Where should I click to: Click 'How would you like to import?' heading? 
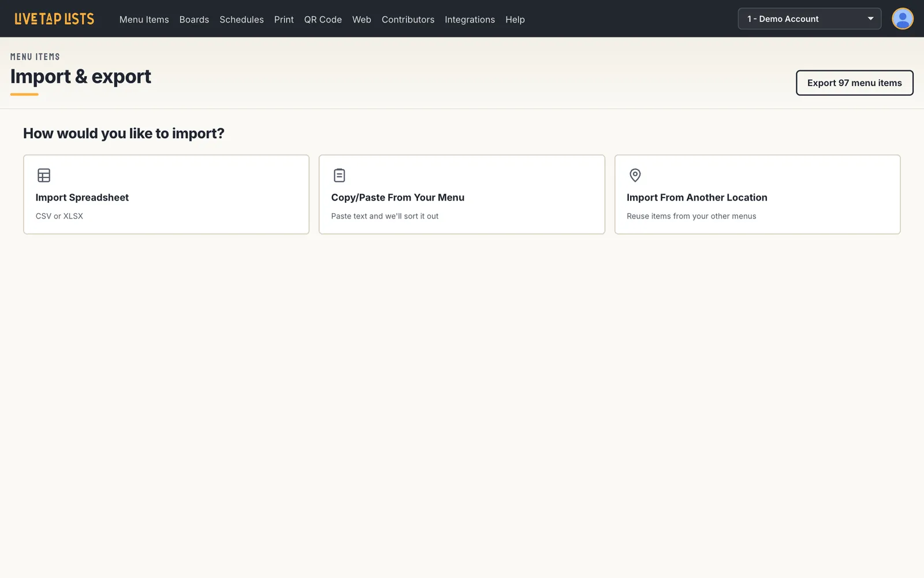[x=124, y=134]
